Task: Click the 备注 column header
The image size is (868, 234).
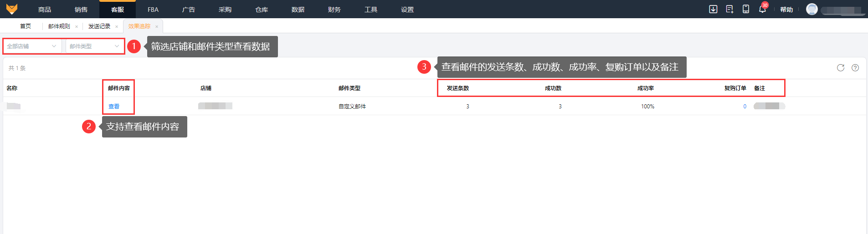Action: pos(760,88)
